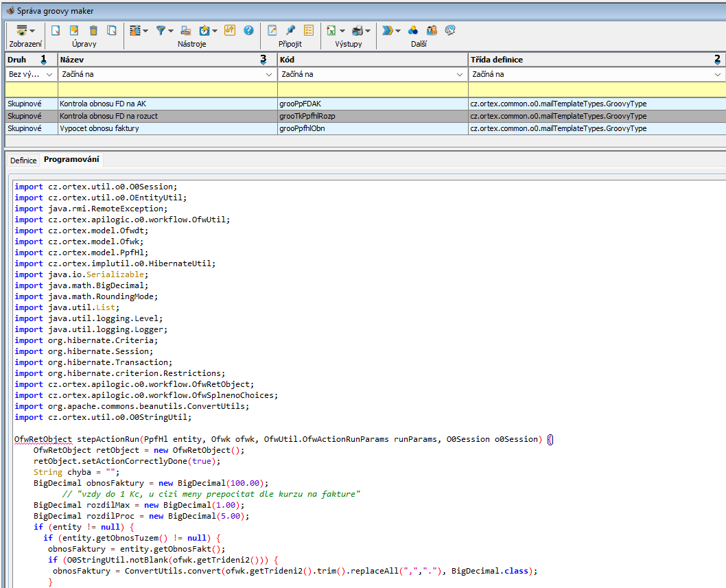Expand the Třída definice filter dropdown

coord(718,74)
